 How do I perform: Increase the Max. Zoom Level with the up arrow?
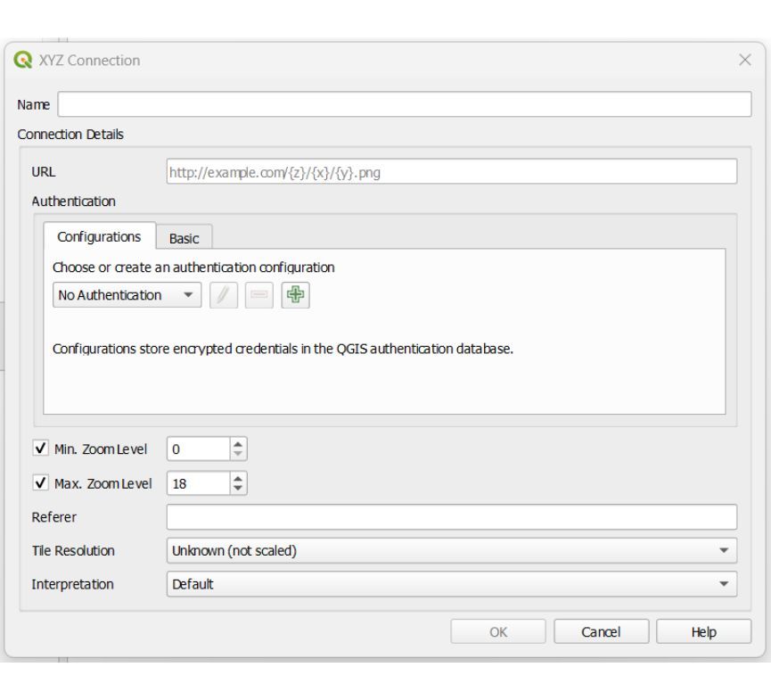(239, 478)
